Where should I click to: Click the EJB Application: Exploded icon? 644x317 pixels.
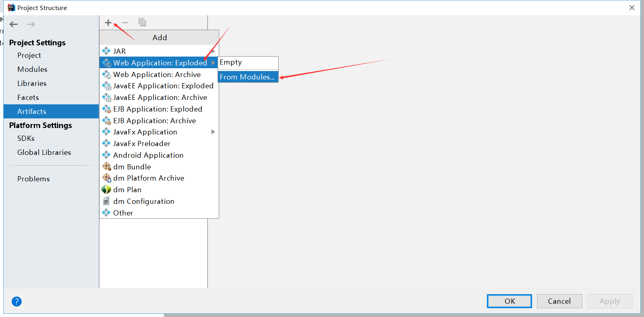point(106,109)
